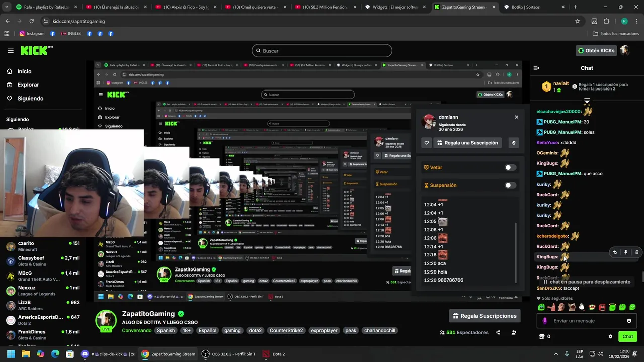Open the Kick sidebar hamburger menu

(11, 51)
